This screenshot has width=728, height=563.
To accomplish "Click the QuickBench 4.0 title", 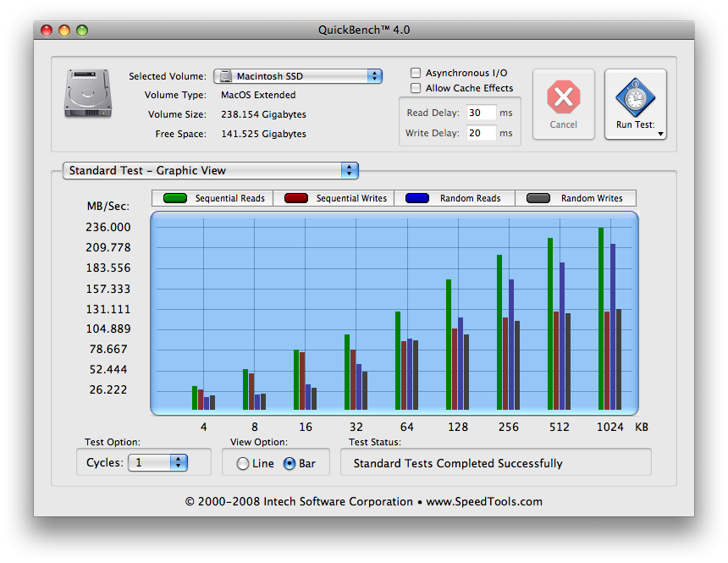I will (364, 30).
